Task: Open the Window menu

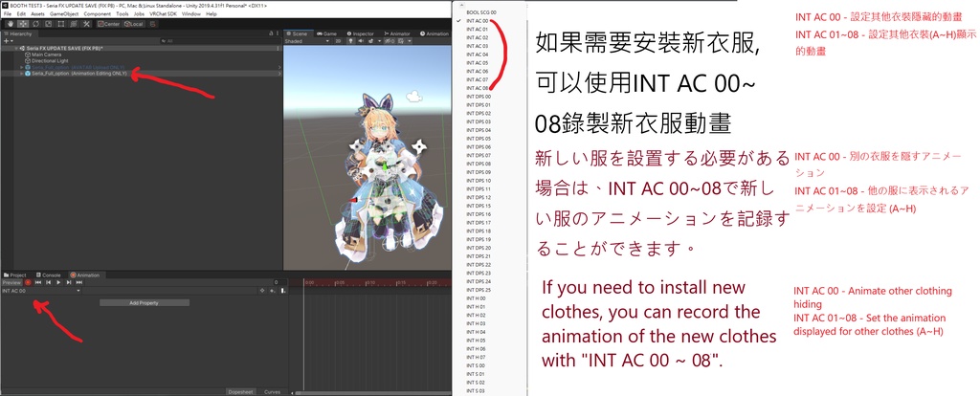Action: pos(191,13)
